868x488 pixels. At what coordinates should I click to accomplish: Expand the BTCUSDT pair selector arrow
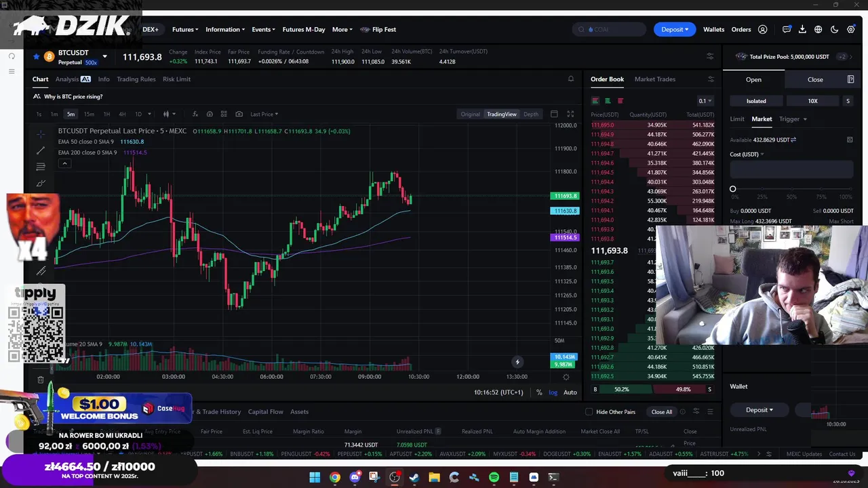pos(104,56)
